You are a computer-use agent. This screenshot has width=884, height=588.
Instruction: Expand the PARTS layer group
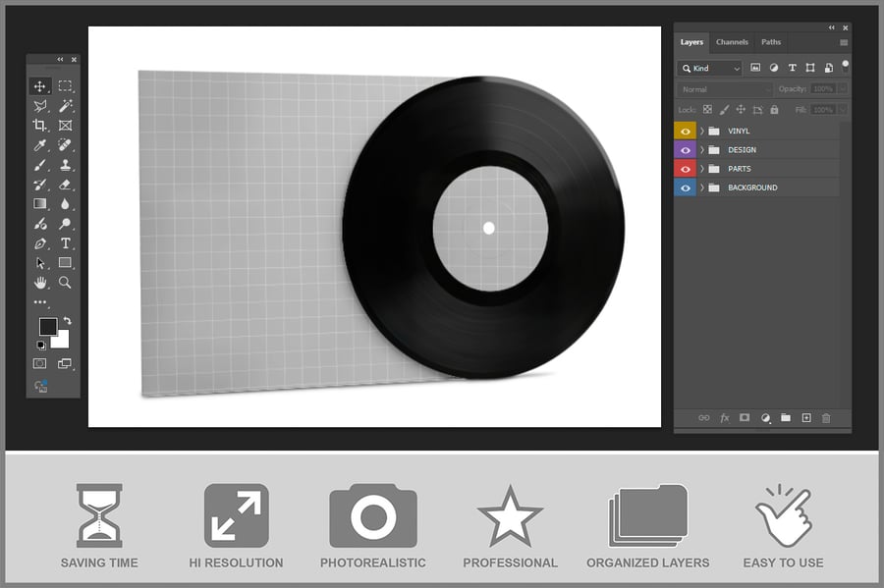point(702,169)
